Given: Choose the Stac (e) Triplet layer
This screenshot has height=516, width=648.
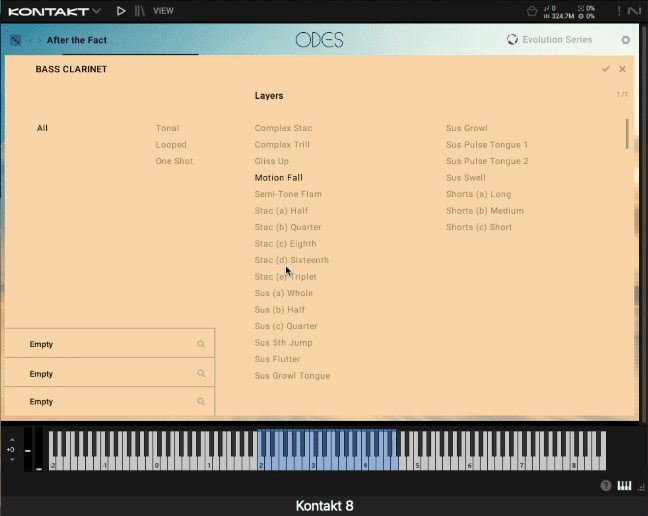Looking at the screenshot, I should 285,277.
